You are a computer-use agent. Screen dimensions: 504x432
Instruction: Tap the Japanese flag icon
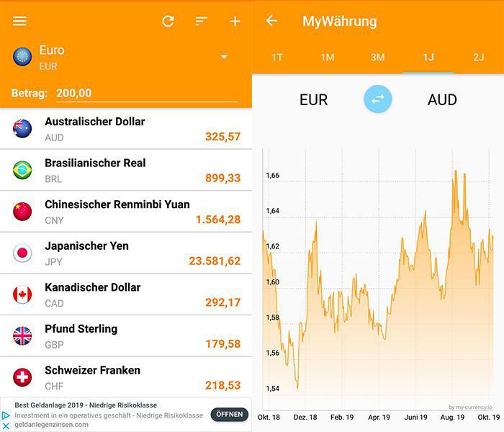tap(22, 253)
